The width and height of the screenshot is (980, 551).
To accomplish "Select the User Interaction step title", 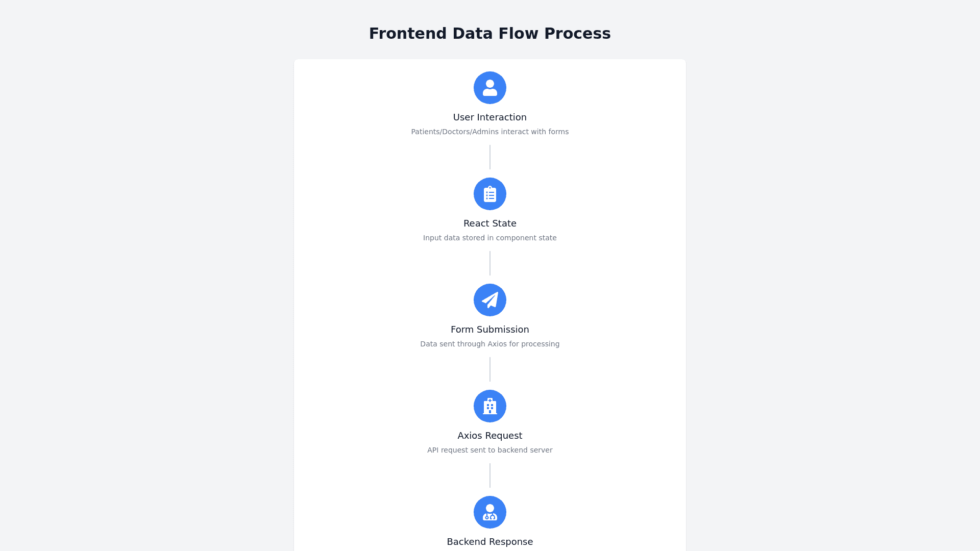I will [490, 117].
